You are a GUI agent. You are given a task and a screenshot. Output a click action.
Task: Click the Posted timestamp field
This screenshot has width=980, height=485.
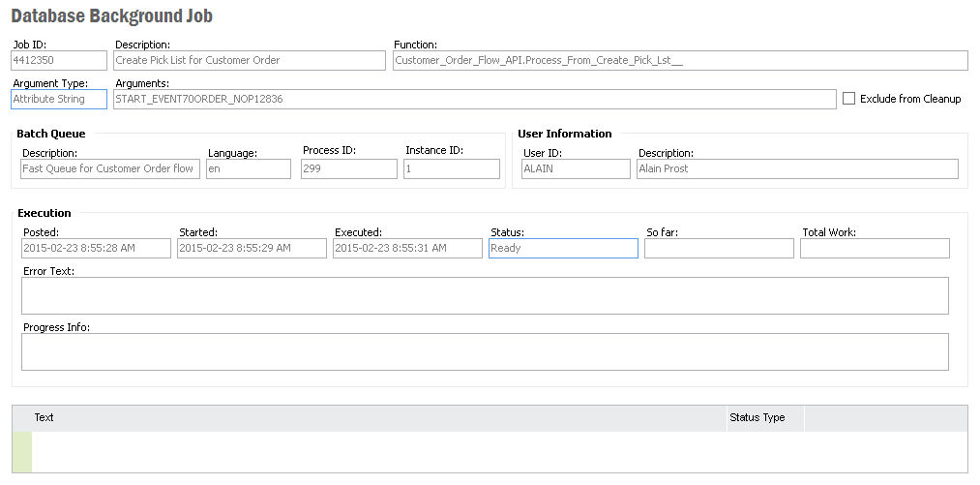tap(96, 249)
